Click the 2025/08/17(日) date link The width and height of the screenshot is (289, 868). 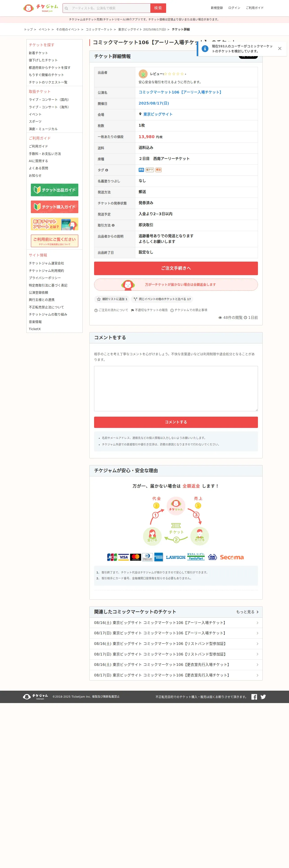click(x=154, y=103)
